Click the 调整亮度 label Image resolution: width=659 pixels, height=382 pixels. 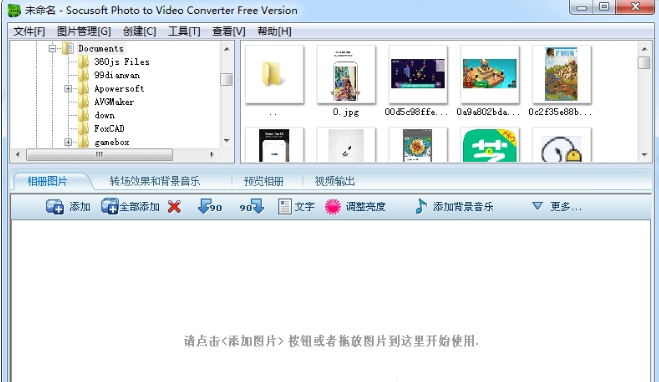coord(365,207)
